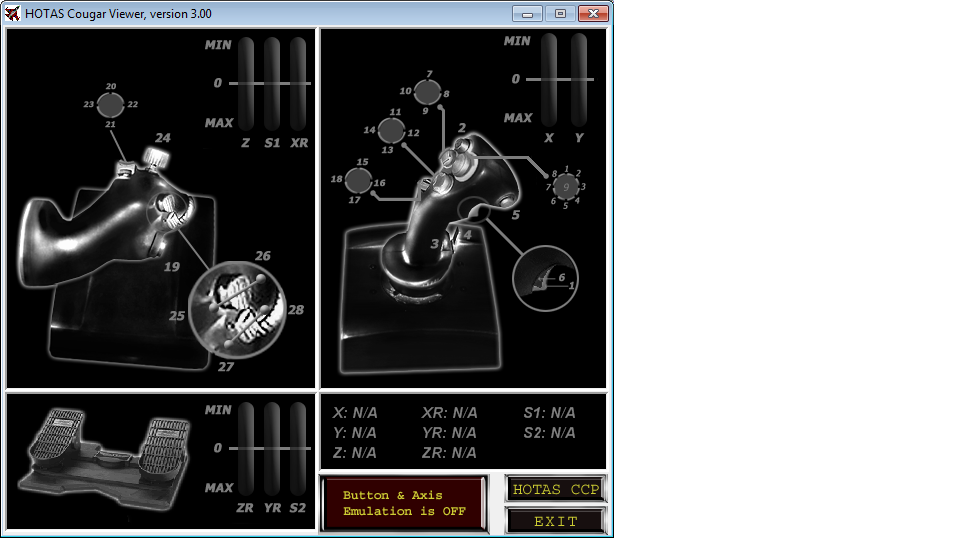Click the Z axis bar
The width and height of the screenshot is (960, 540).
[x=246, y=84]
